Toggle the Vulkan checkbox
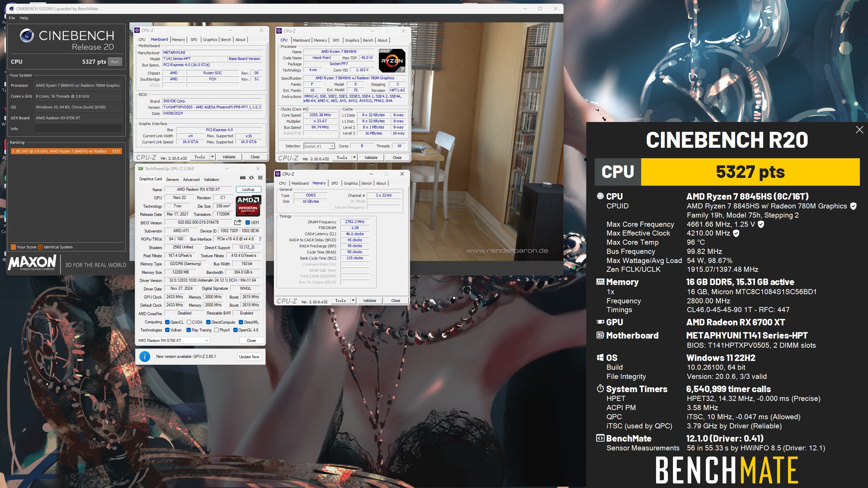Screen dimensions: 868x488 [x=167, y=330]
